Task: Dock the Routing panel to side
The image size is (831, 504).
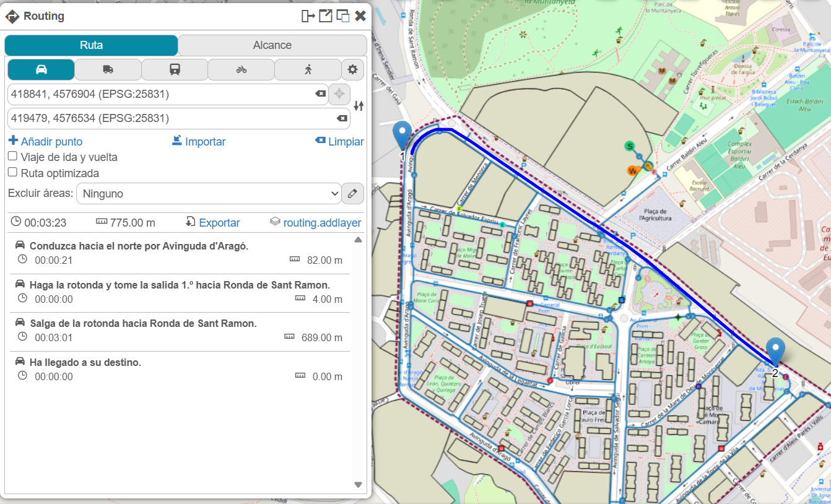Action: point(308,16)
